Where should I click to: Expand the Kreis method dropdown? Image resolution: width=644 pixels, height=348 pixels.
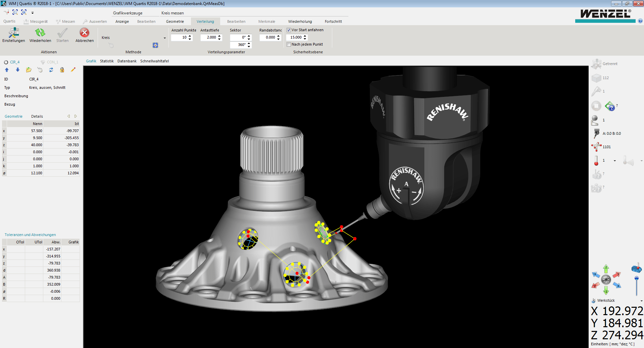(x=164, y=38)
